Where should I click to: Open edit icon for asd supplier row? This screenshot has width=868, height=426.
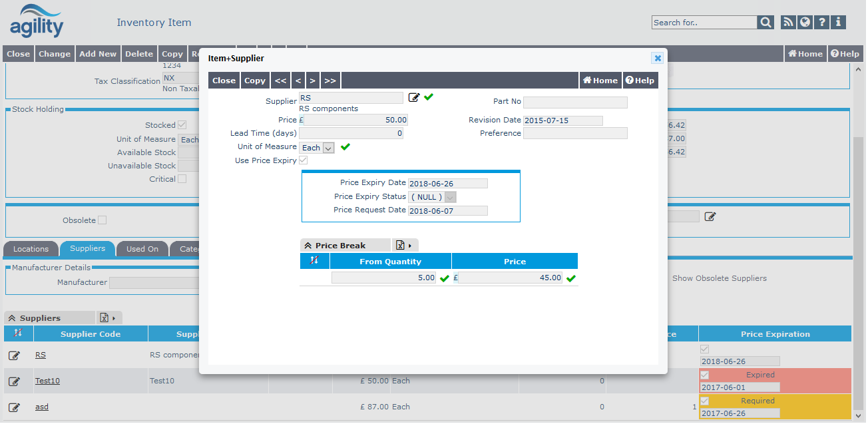14,407
